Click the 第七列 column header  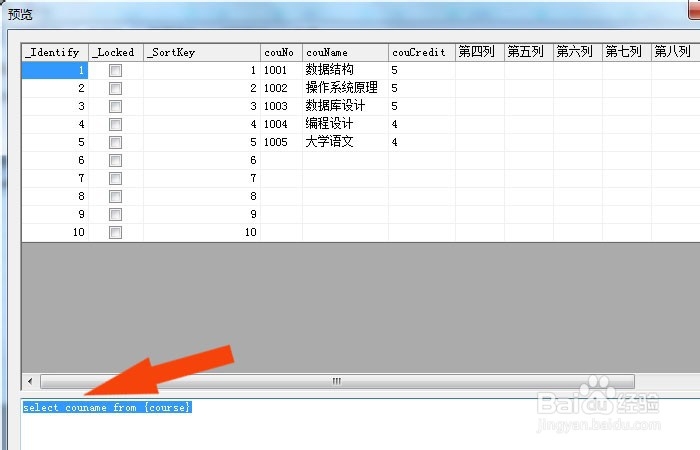tap(627, 53)
